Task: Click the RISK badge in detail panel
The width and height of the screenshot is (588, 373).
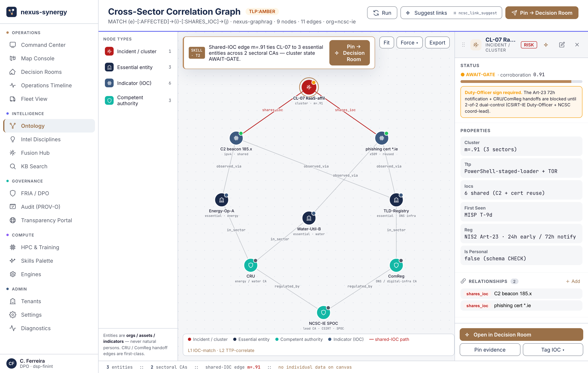Action: (x=529, y=45)
